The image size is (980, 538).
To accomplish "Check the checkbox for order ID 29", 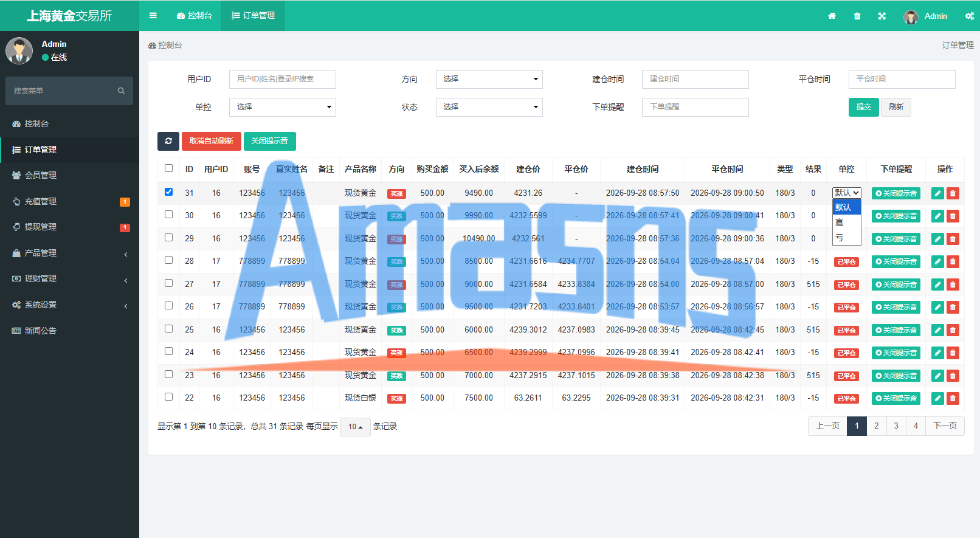I will (168, 237).
